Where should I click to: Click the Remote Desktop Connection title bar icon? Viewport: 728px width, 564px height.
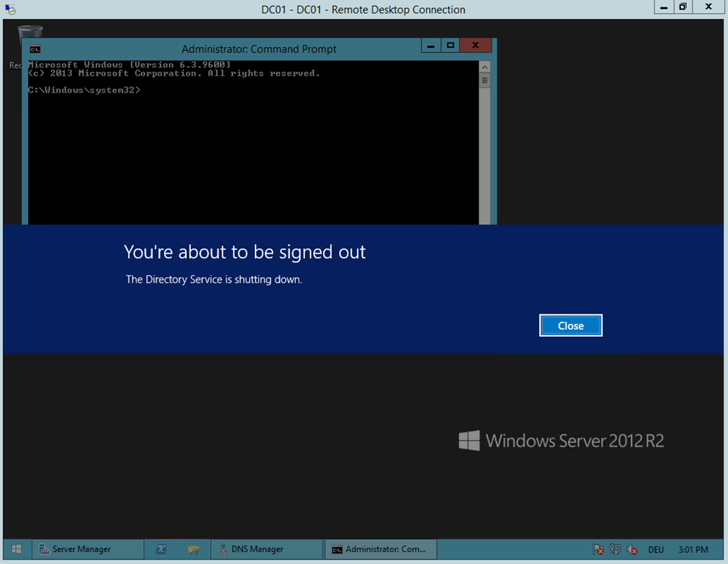coord(10,10)
